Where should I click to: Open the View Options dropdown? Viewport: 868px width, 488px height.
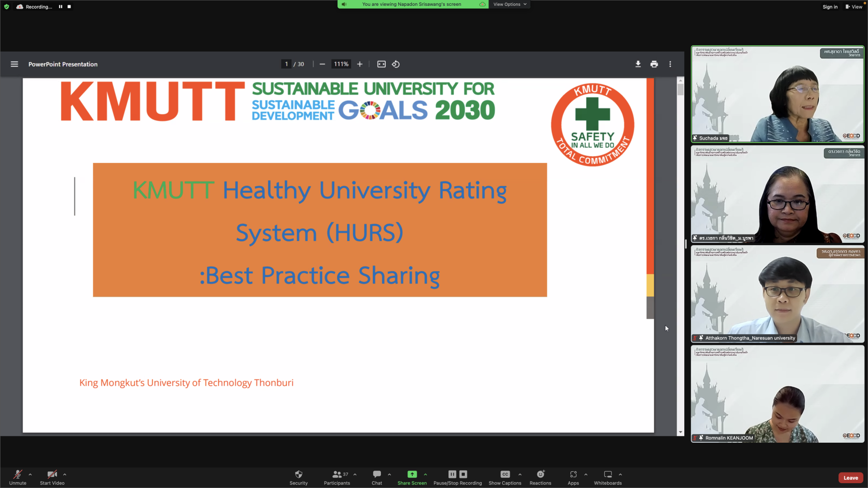click(510, 4)
